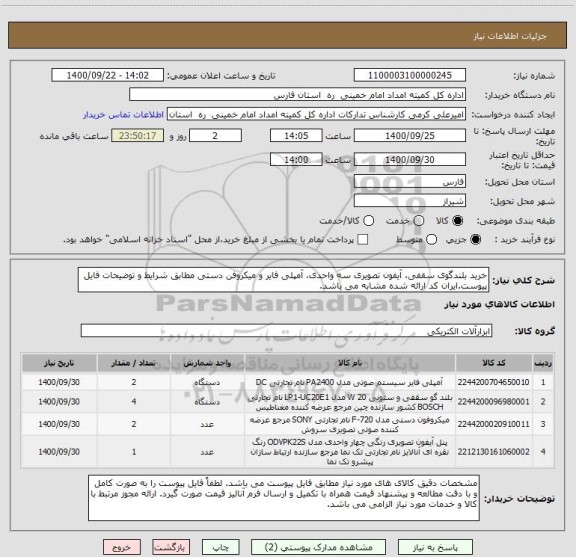Viewport: 576px width, 557px height.
Task: Click the remaining time 23:50:17 field
Action: [138, 136]
